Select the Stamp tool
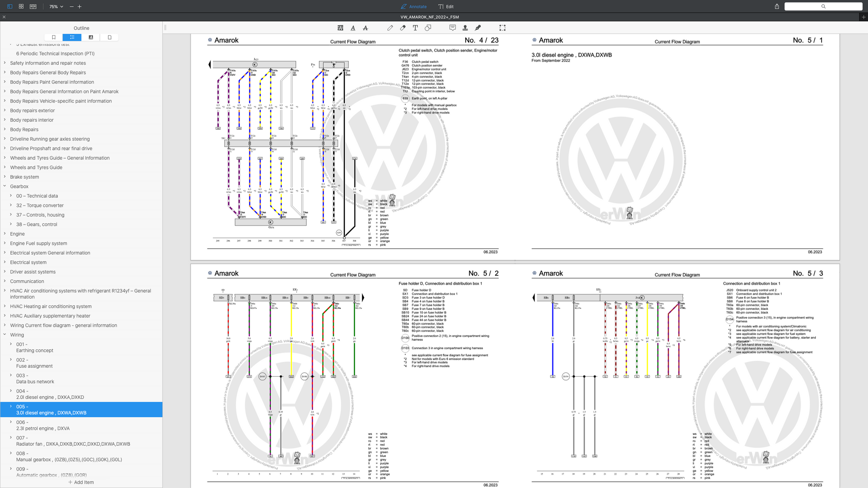Viewport: 868px width, 488px height. coord(465,28)
